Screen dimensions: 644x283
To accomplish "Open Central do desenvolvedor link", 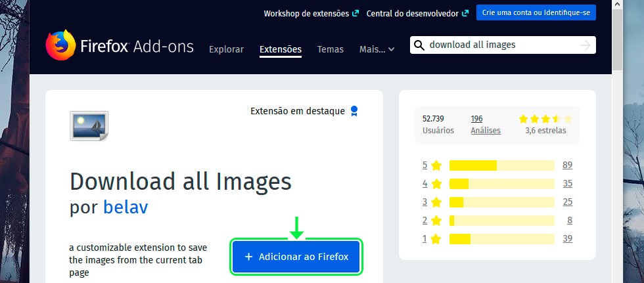I will (413, 13).
